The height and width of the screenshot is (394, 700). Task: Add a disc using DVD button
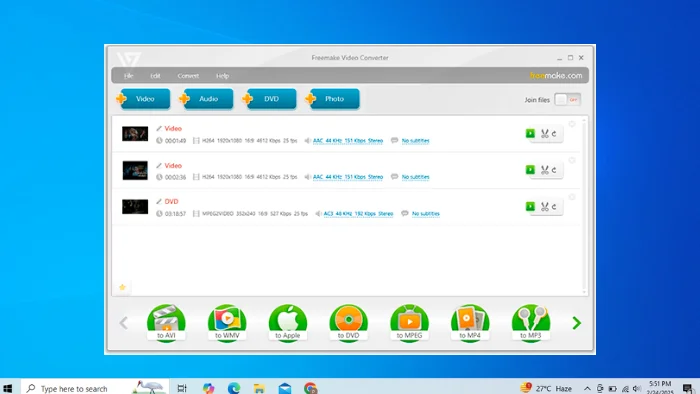[x=271, y=99]
